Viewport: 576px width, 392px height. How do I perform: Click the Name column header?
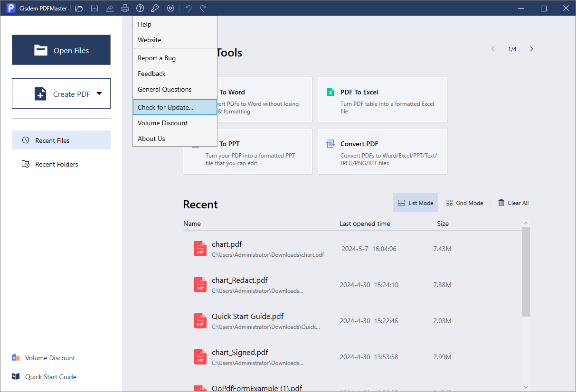coord(192,224)
